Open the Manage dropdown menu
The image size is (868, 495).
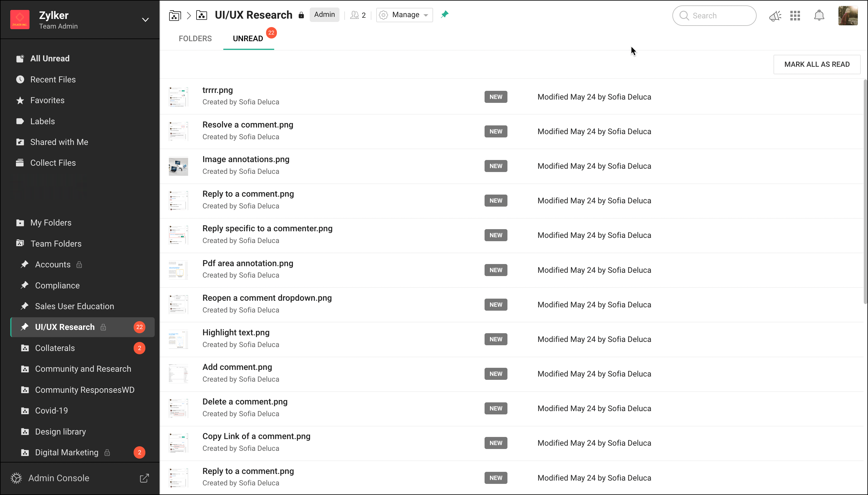pyautogui.click(x=404, y=15)
